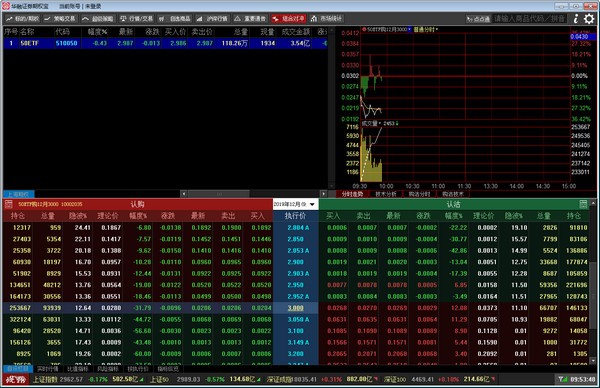Switch to the 技术分析 chart tab
Screen dimensions: 600x388
[x=386, y=194]
